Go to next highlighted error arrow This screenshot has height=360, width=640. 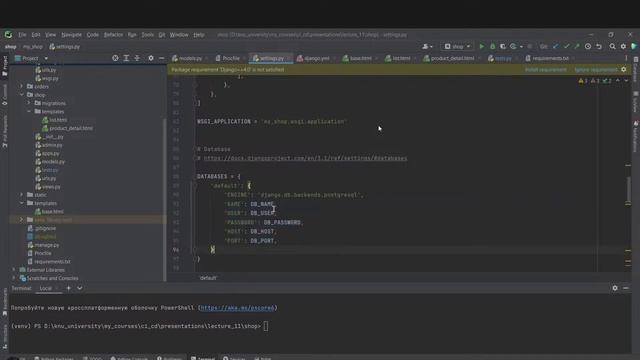click(x=626, y=81)
